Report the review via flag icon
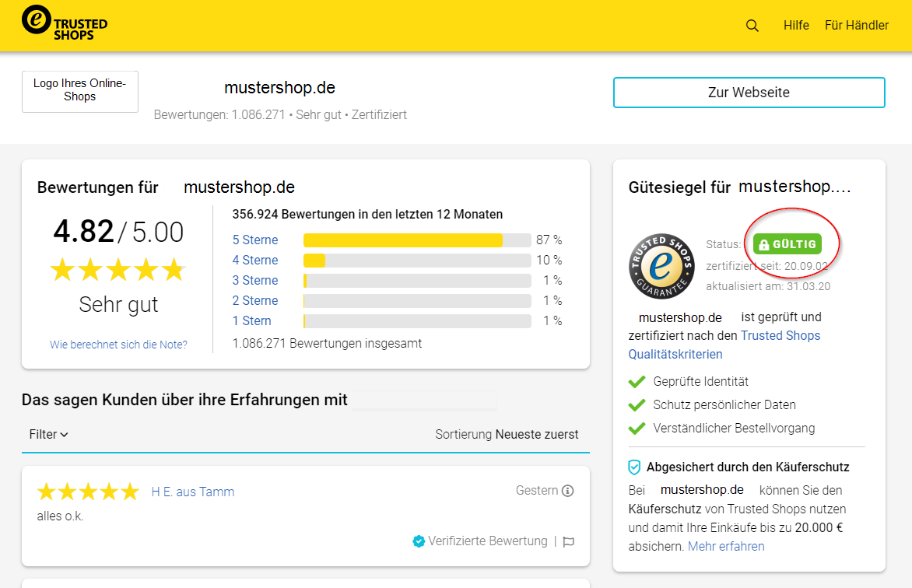The height and width of the screenshot is (588, 912). [569, 541]
